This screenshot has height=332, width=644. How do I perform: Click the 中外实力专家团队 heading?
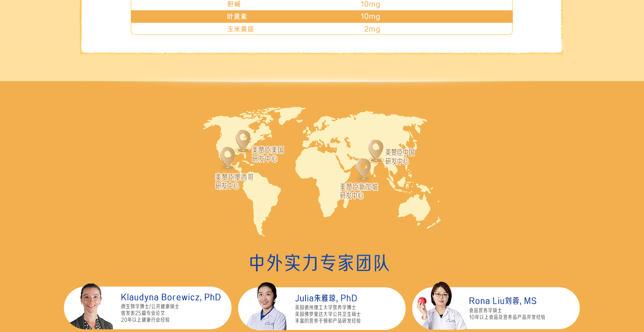pyautogui.click(x=319, y=263)
